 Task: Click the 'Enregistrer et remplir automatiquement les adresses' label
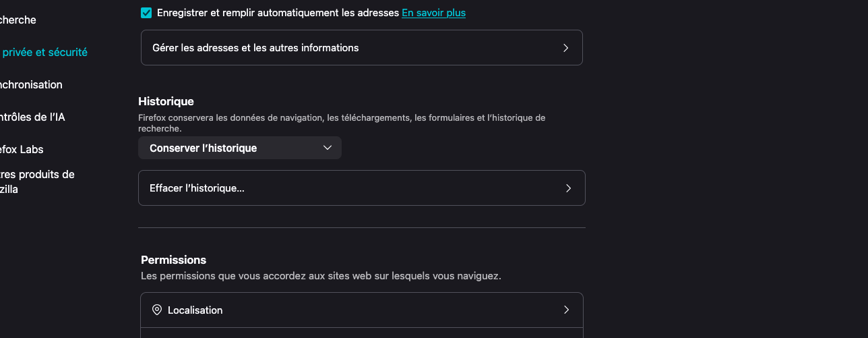(278, 13)
